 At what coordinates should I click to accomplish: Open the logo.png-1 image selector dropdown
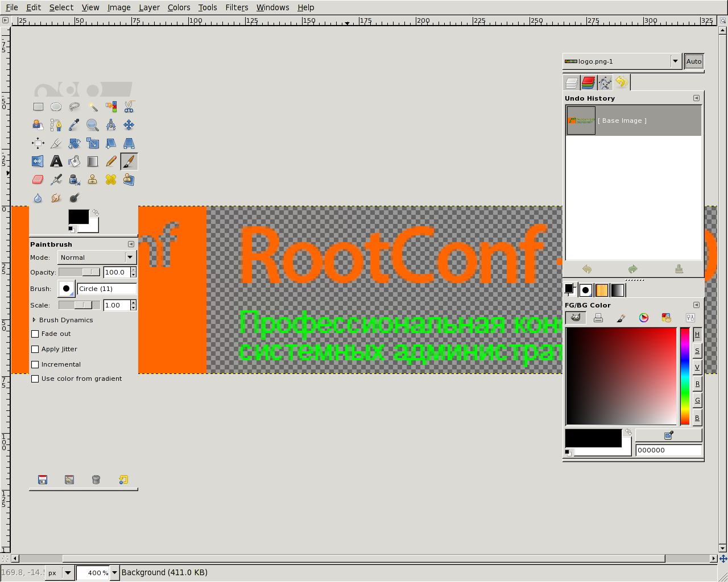pos(622,61)
